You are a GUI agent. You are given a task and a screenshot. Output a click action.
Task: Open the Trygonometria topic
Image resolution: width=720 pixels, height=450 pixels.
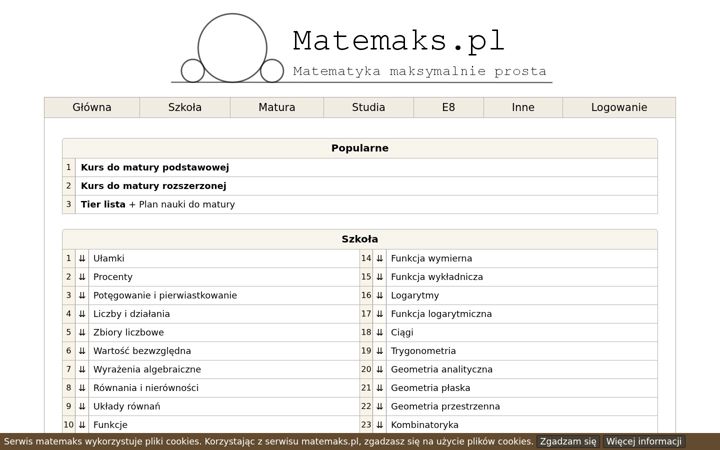click(x=423, y=351)
